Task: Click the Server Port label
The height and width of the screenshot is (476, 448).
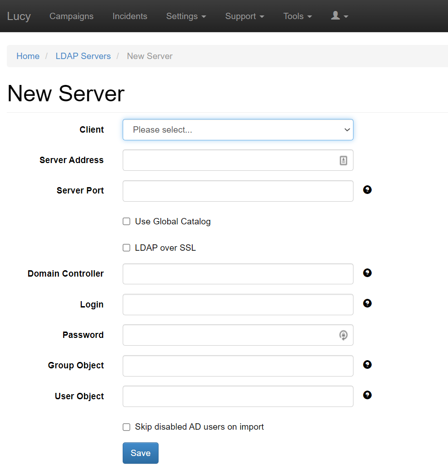Action: pos(80,190)
